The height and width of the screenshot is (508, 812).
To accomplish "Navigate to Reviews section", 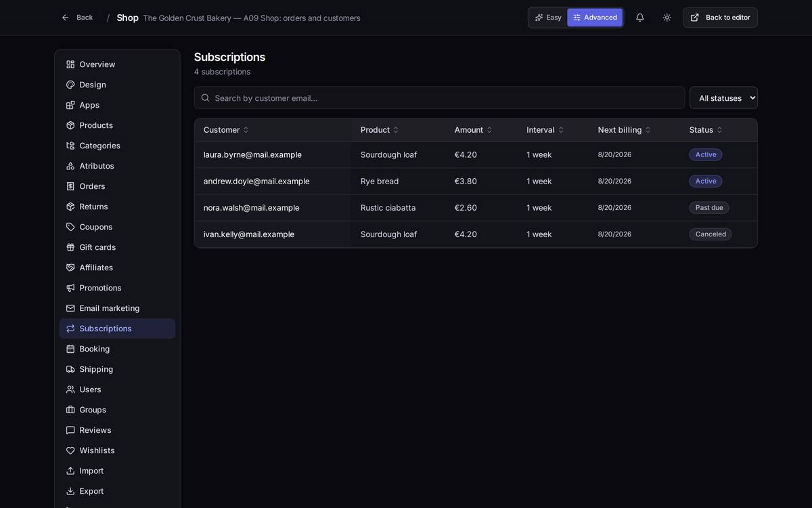I will click(117, 430).
